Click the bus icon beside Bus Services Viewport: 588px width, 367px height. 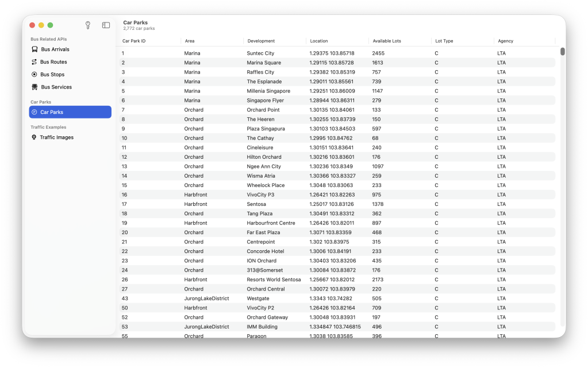[x=34, y=87]
